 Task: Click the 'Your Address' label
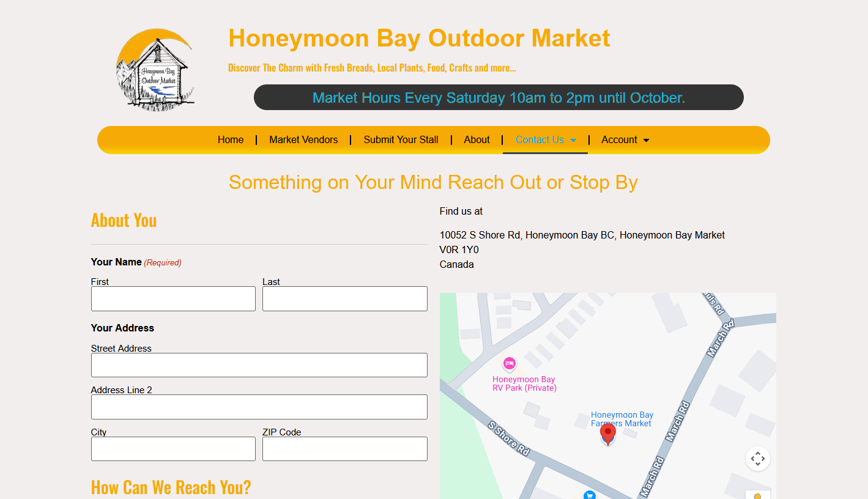click(x=122, y=328)
